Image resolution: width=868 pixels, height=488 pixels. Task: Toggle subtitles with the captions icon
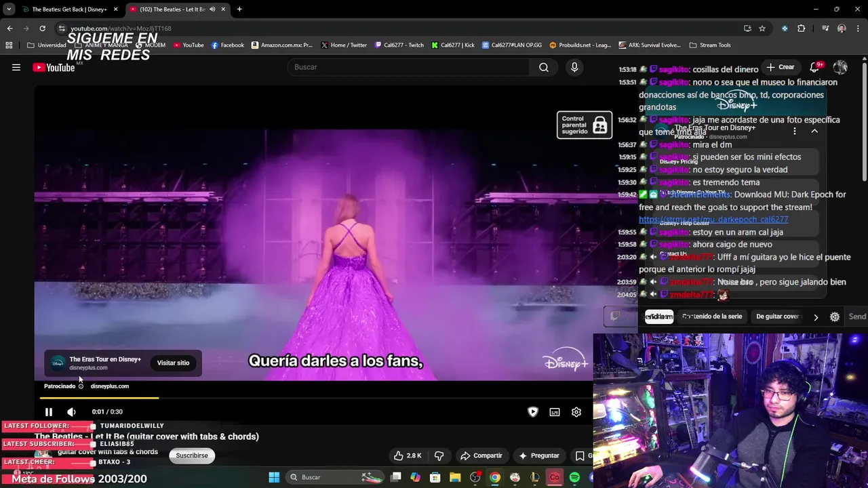point(555,412)
